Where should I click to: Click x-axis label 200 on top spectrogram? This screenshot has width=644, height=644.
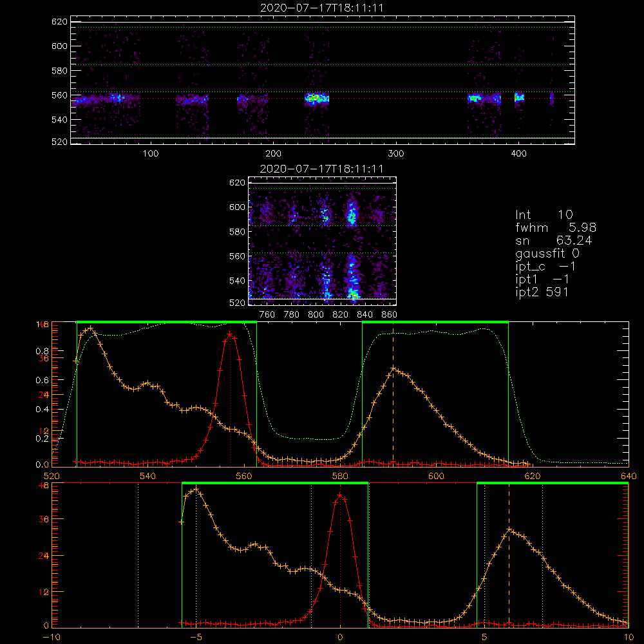[x=273, y=154]
